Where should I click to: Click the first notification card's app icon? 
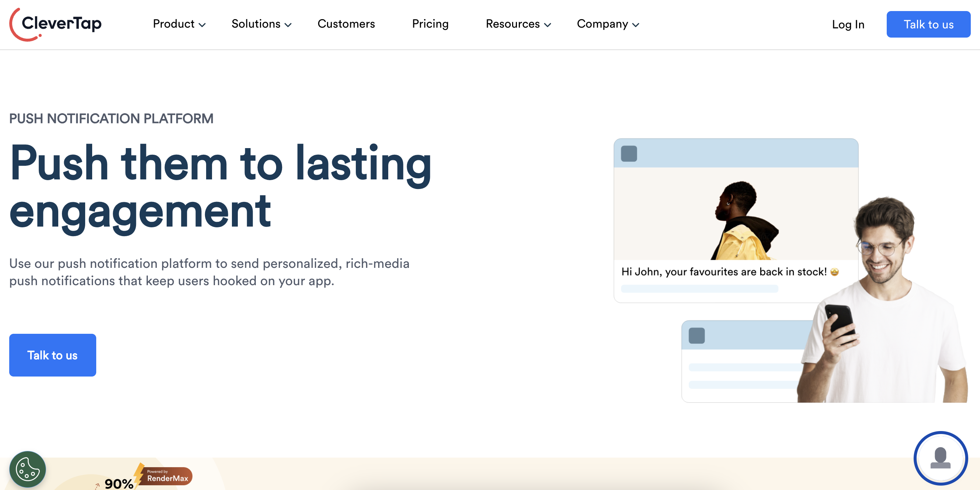629,154
